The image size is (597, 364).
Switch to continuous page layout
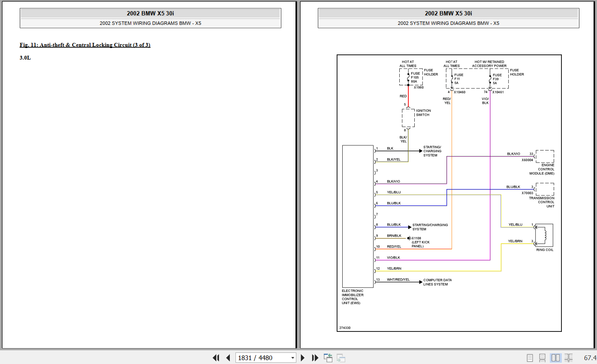point(543,358)
